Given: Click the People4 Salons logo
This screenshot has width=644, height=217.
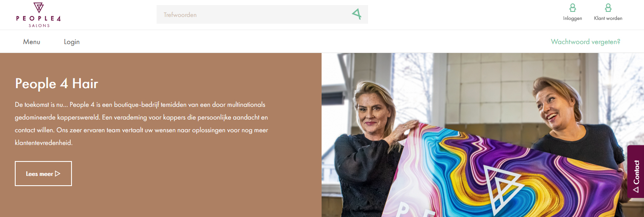Looking at the screenshot, I should [39, 15].
